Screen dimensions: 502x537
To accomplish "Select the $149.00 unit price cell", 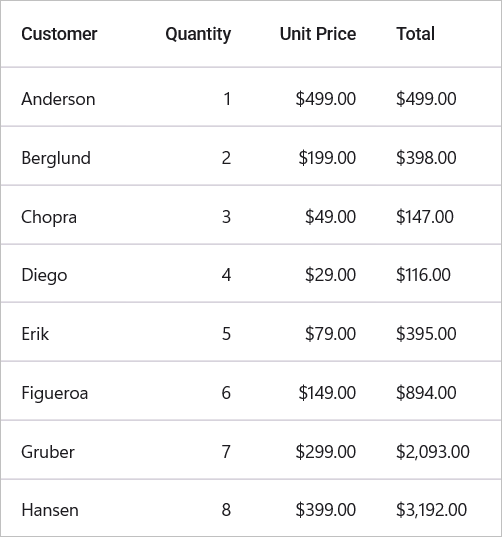I will (327, 392).
